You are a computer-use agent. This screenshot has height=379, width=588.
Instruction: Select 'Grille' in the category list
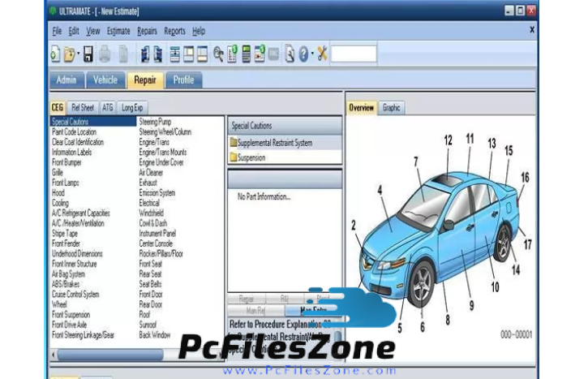[58, 172]
